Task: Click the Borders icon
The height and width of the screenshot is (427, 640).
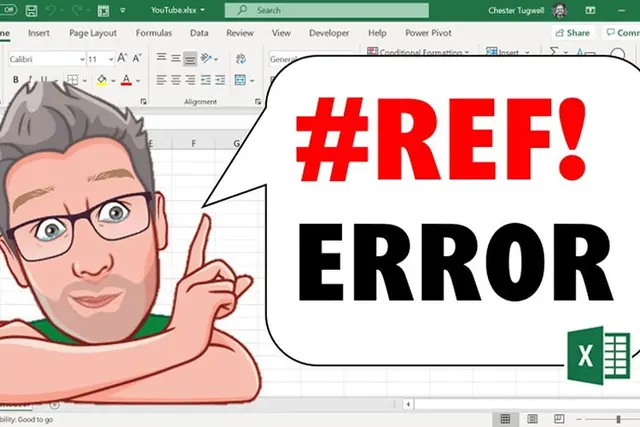Action: pos(72,80)
